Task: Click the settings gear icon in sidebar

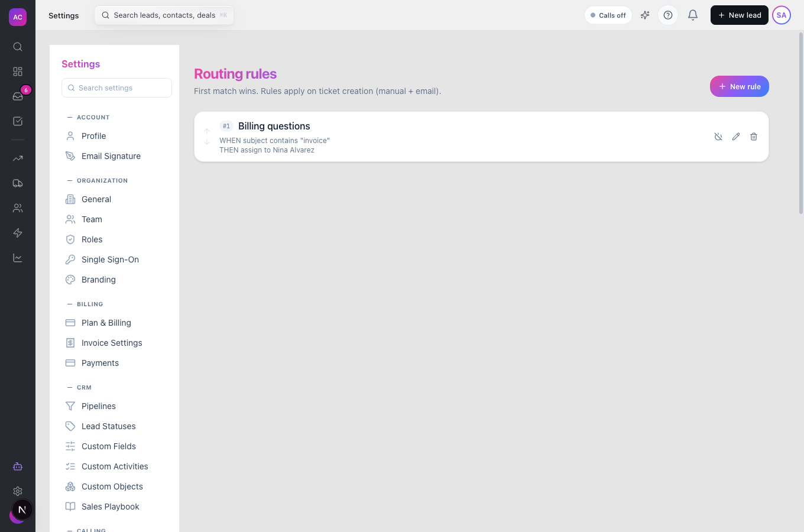Action: [18, 491]
